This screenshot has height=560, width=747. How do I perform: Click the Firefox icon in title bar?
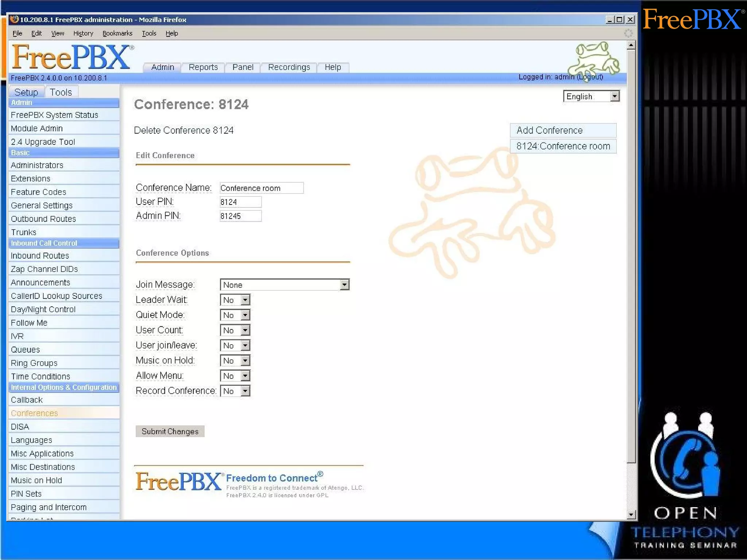tap(15, 19)
